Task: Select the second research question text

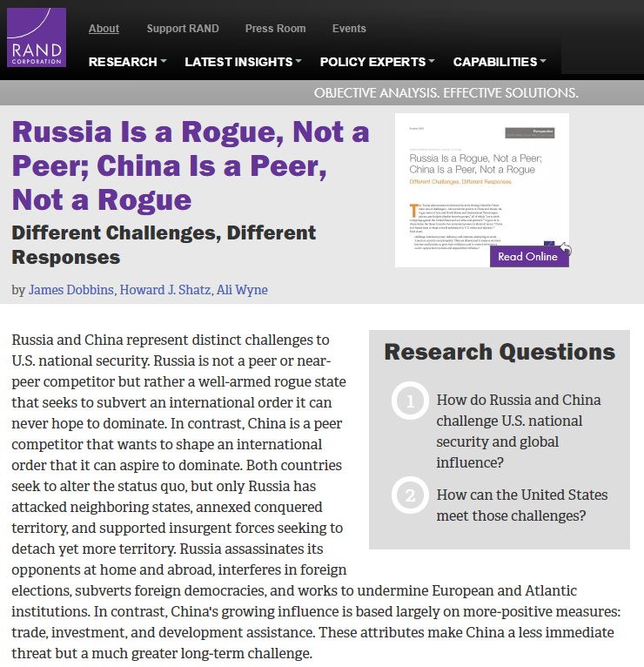Action: tap(521, 505)
